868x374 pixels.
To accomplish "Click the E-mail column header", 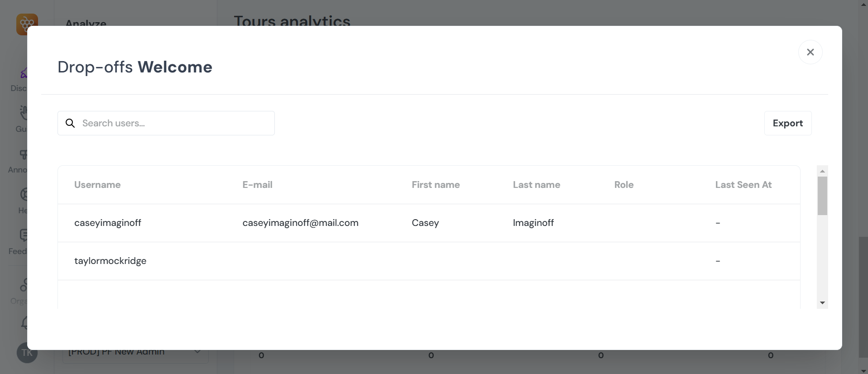I will point(257,185).
